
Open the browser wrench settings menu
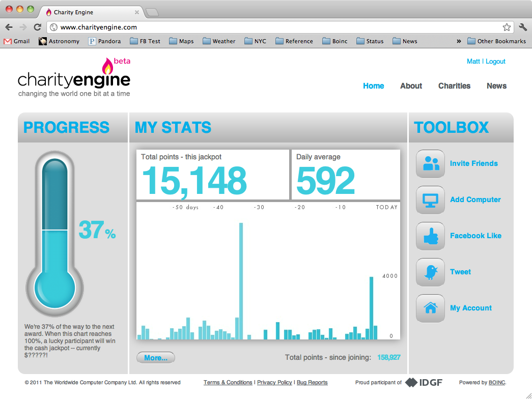coord(523,27)
